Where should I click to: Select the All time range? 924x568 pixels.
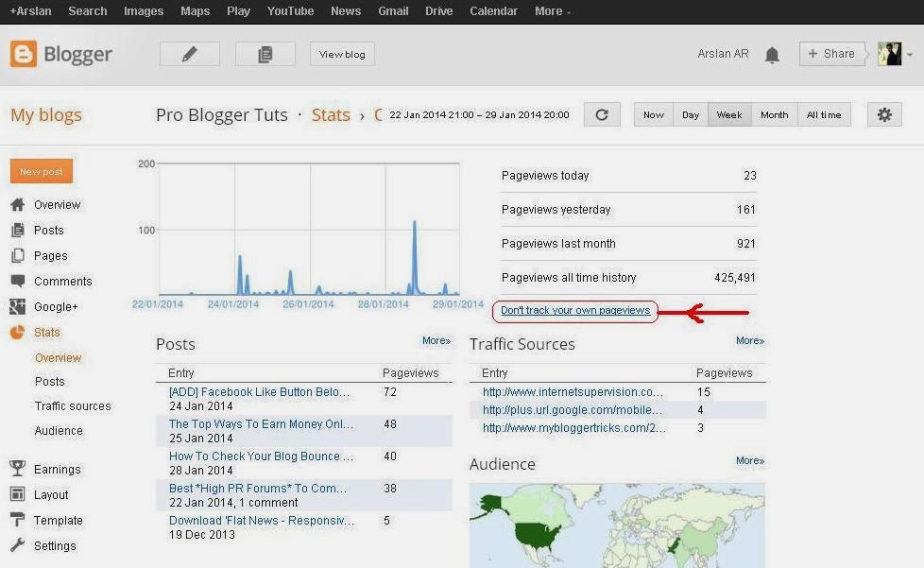coord(824,115)
